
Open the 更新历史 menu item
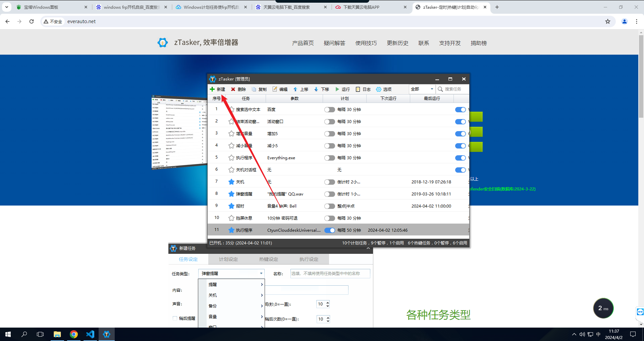point(397,43)
